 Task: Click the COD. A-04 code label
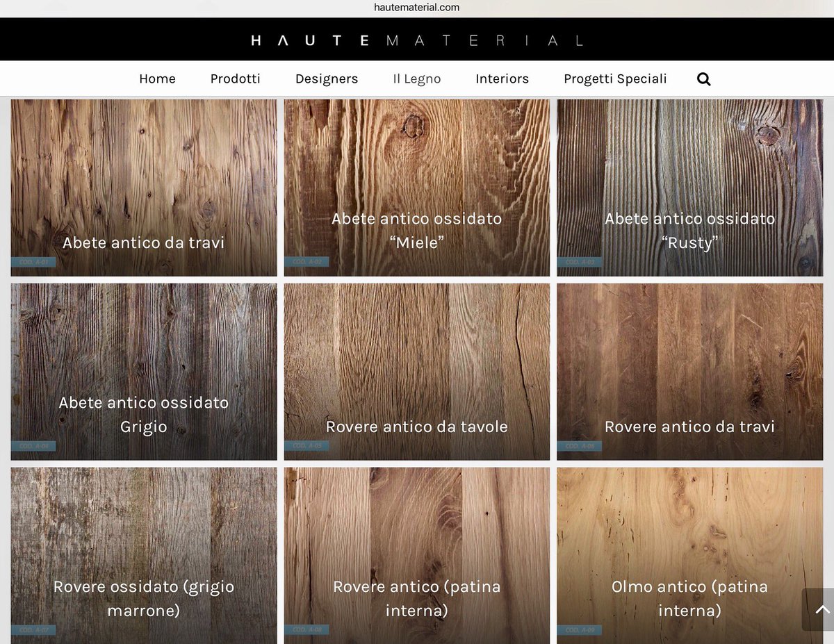click(x=33, y=446)
